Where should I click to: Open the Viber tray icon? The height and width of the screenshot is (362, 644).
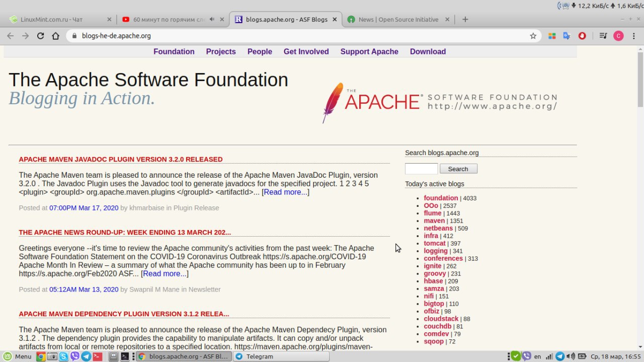pyautogui.click(x=526, y=356)
